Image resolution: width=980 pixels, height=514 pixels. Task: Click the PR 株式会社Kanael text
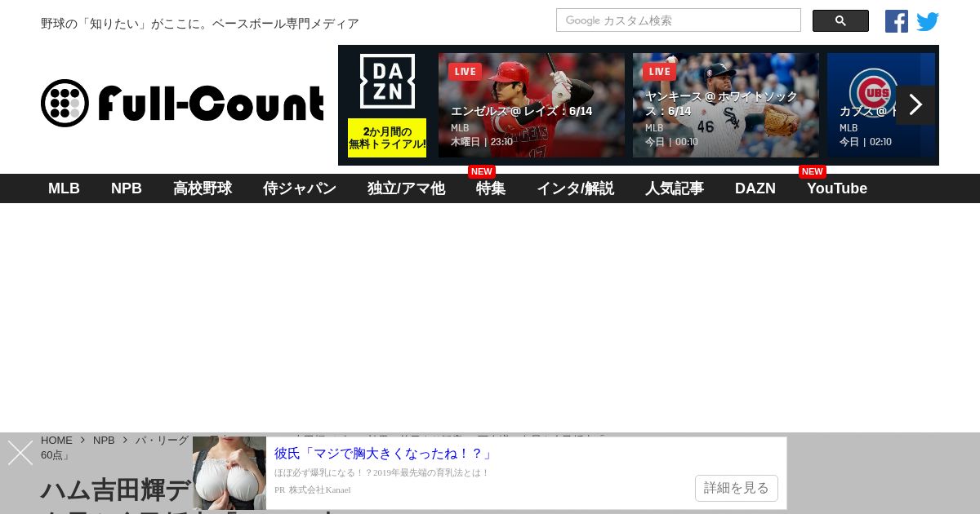point(313,490)
